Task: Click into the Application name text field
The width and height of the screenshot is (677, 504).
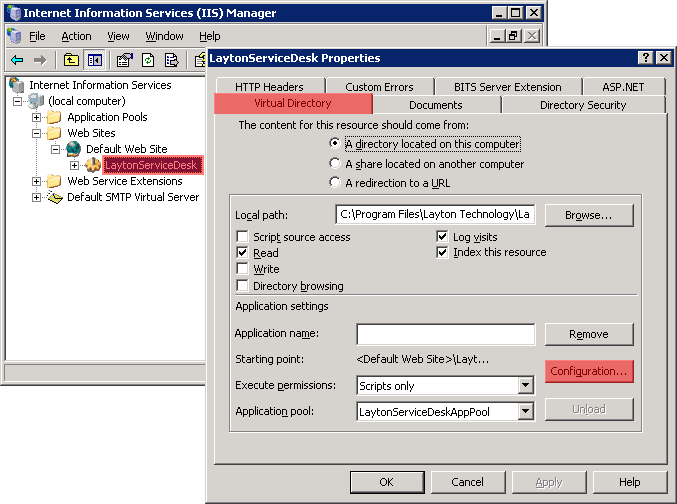Action: [446, 334]
